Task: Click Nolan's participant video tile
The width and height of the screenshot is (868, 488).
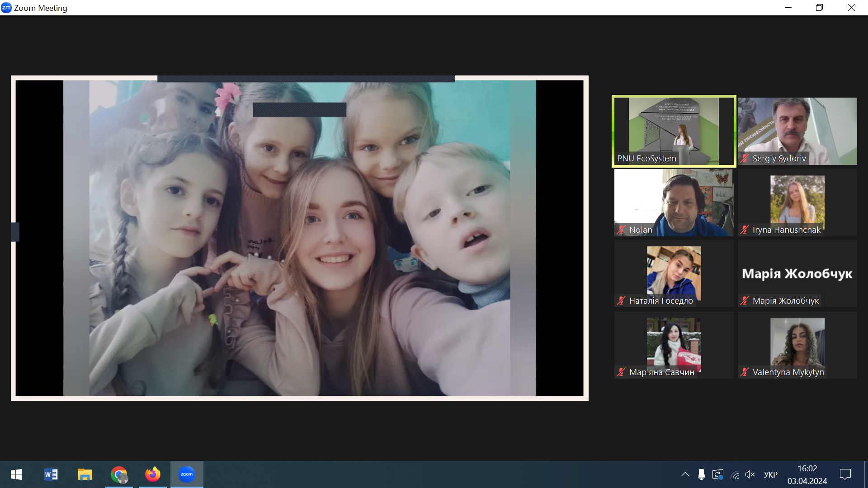Action: (x=674, y=202)
